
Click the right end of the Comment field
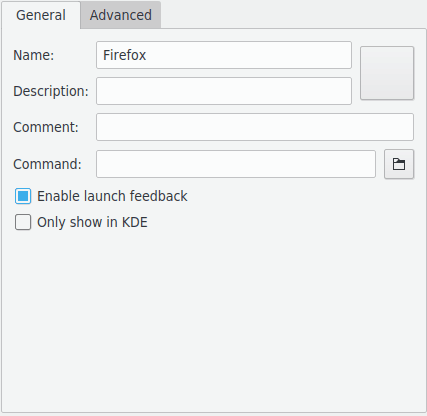pos(400,127)
